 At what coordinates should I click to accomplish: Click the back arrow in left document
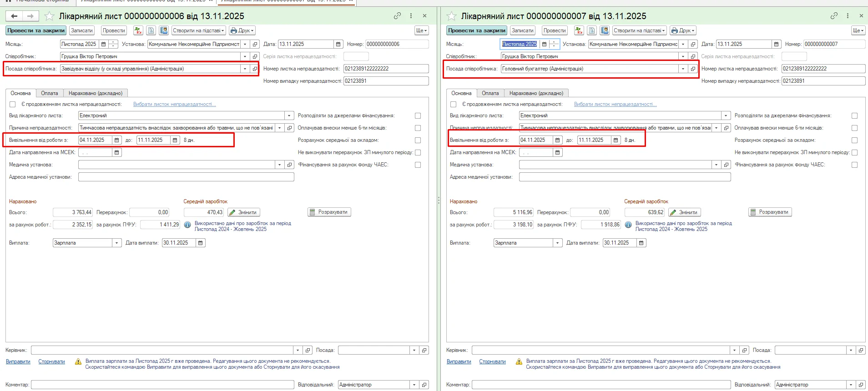click(15, 16)
